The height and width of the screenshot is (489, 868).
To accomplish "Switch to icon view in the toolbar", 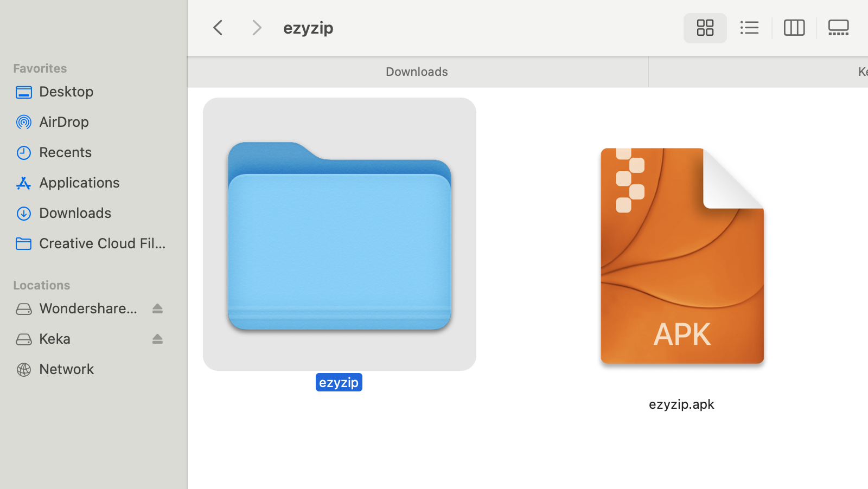I will 705,28.
